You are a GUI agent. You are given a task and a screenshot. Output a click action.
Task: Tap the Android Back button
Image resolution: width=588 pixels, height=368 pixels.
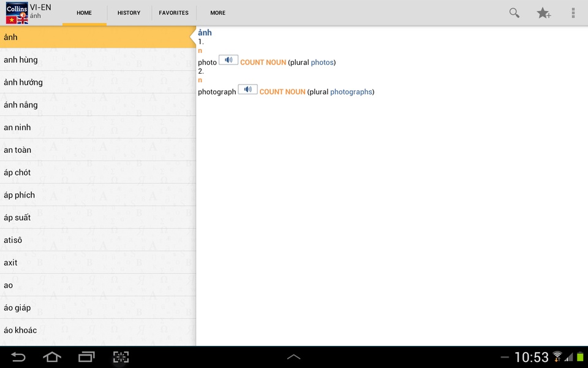pyautogui.click(x=18, y=357)
